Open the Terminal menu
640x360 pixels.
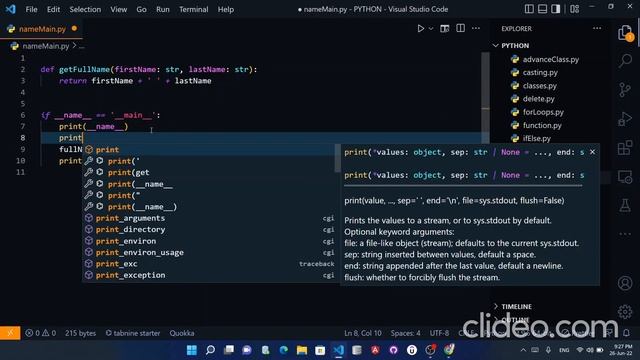coord(193,9)
